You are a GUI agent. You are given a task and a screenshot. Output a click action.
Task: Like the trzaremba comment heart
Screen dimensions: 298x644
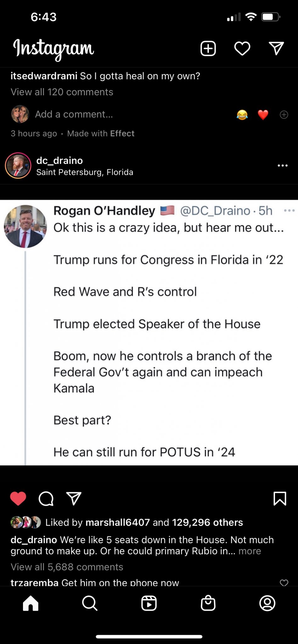point(284,583)
